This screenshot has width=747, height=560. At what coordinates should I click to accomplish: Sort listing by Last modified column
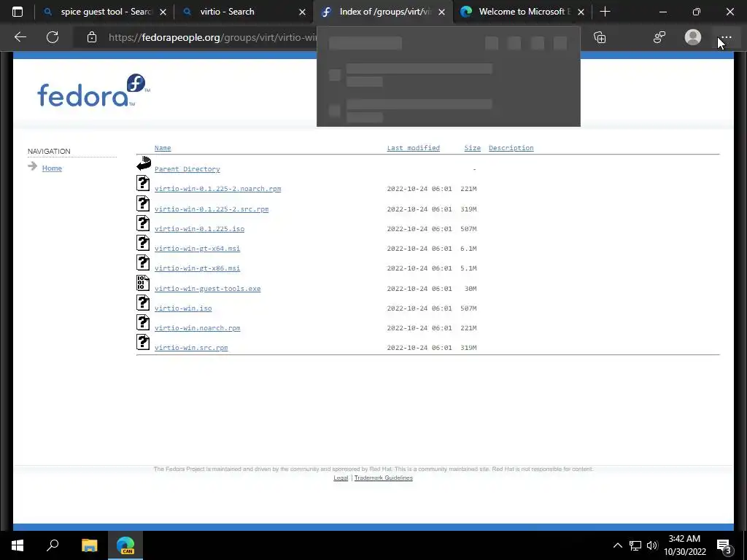click(413, 148)
